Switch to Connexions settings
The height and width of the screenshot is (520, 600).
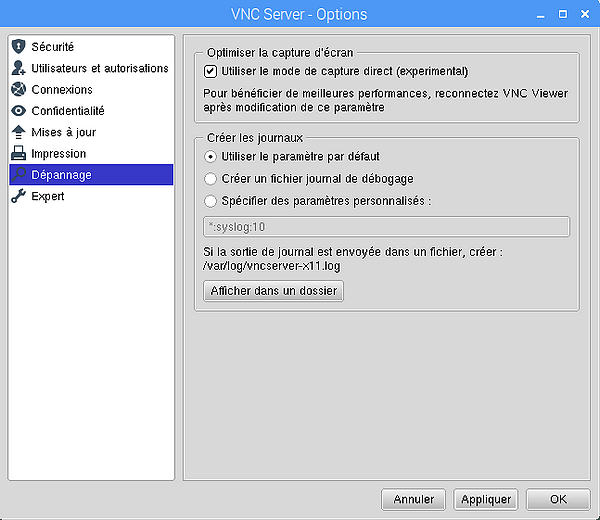[91, 90]
